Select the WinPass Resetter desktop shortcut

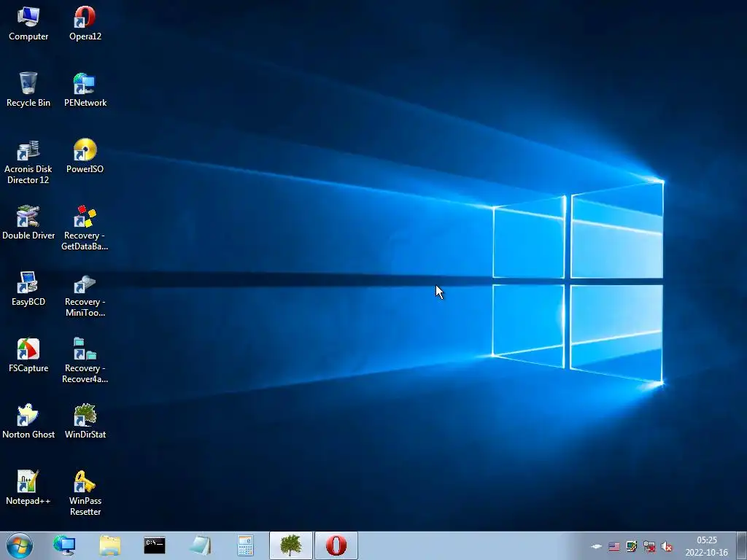tap(85, 493)
